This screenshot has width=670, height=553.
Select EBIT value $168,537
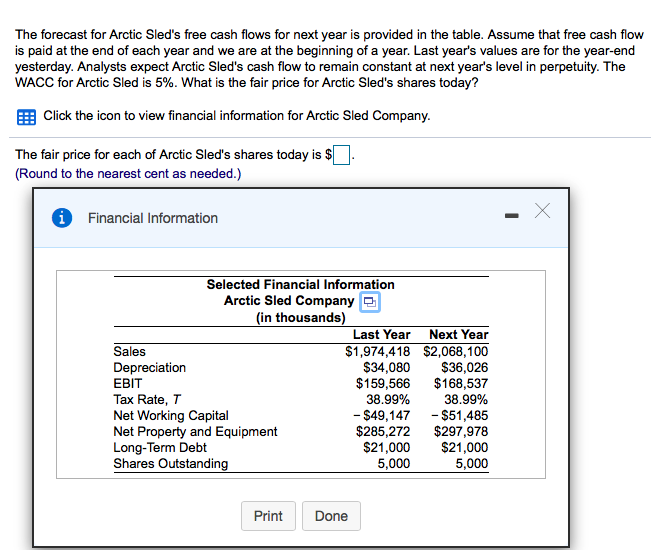pos(461,383)
